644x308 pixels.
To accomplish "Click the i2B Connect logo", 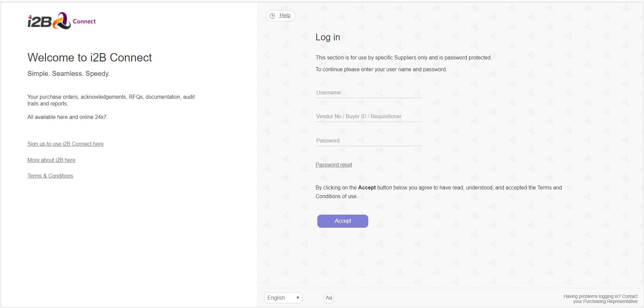I will [x=62, y=21].
